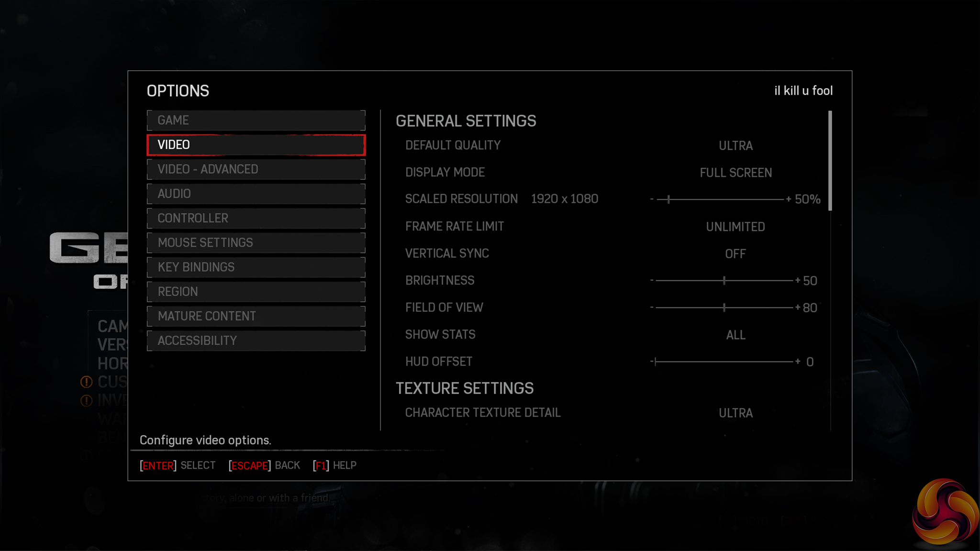Open MATURE CONTENT settings

tap(256, 316)
